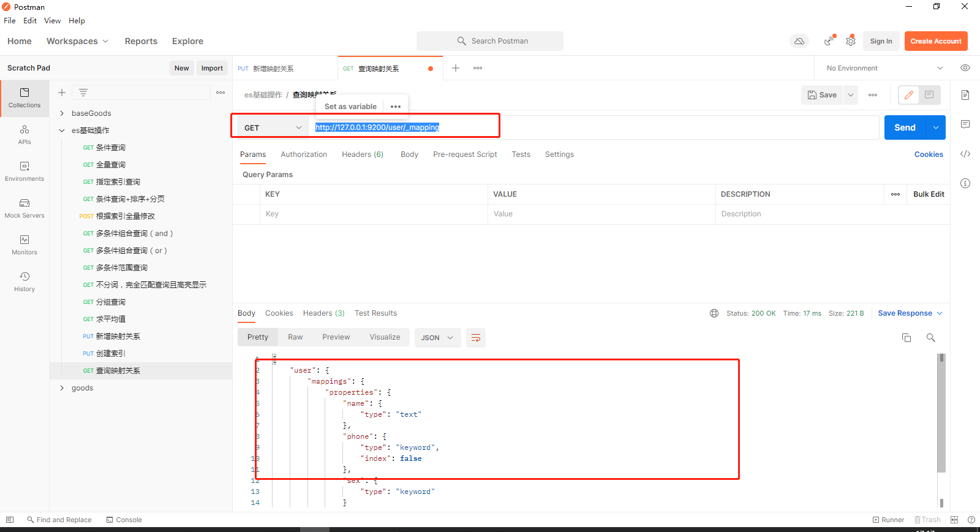The width and height of the screenshot is (980, 532).
Task: Open the Query Params column options dots
Action: point(895,194)
